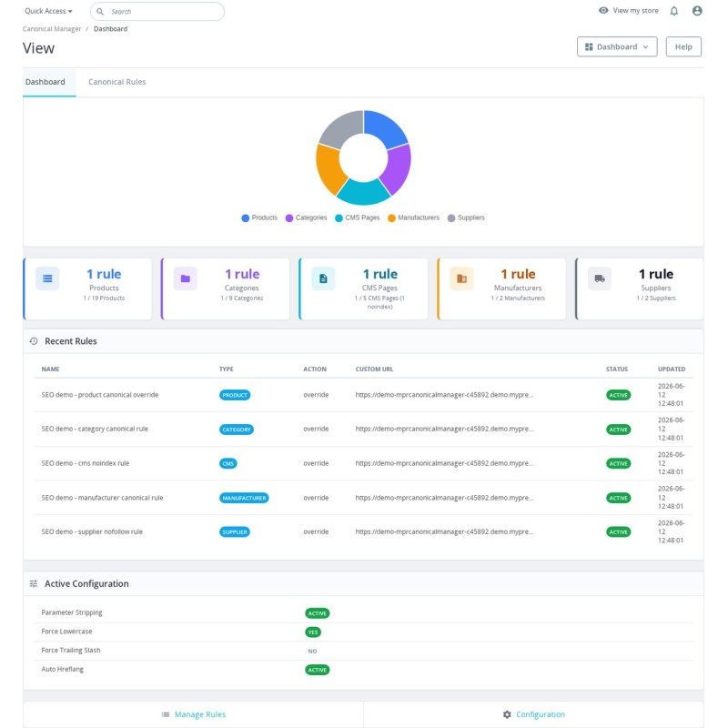Viewport: 728px width, 728px height.
Task: Open the Quick Access dropdown
Action: coord(48,11)
